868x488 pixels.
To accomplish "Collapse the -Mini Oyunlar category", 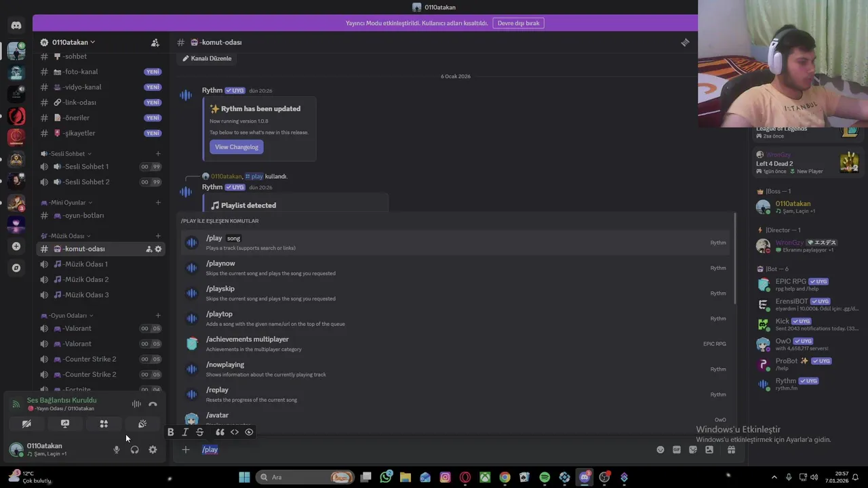I will click(x=66, y=203).
